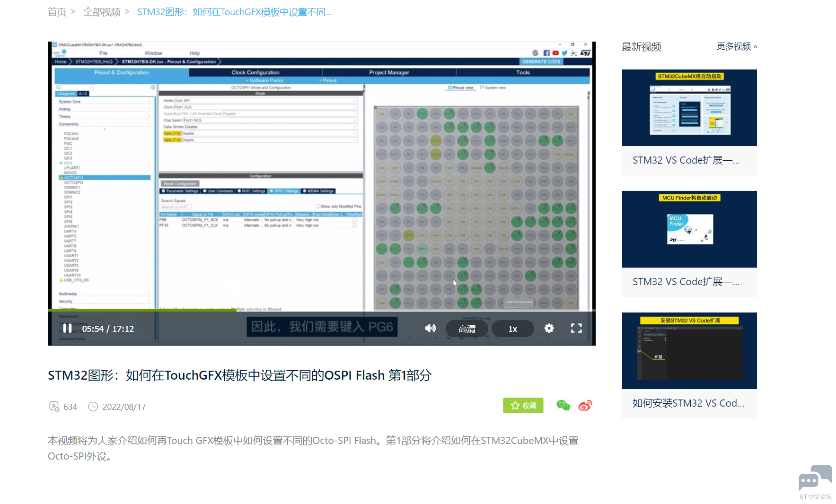
Task: Enter fullscreen mode for the video
Action: [576, 328]
